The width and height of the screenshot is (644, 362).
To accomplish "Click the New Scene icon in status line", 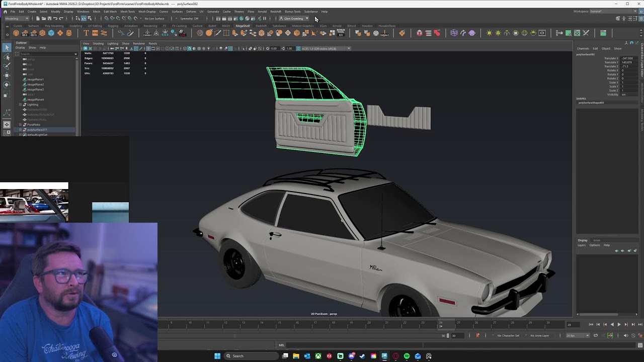I will [38, 19].
